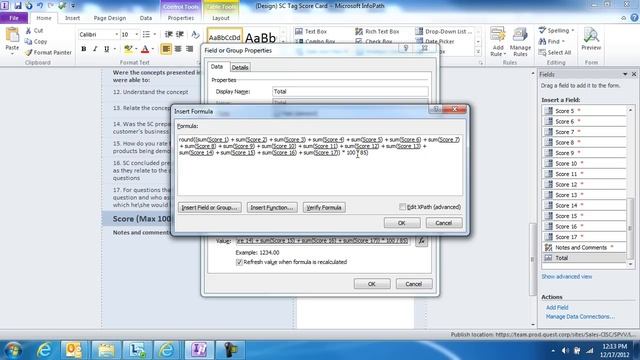Click the Copy icon
Viewport: 640px width, 360px height.
point(28,41)
